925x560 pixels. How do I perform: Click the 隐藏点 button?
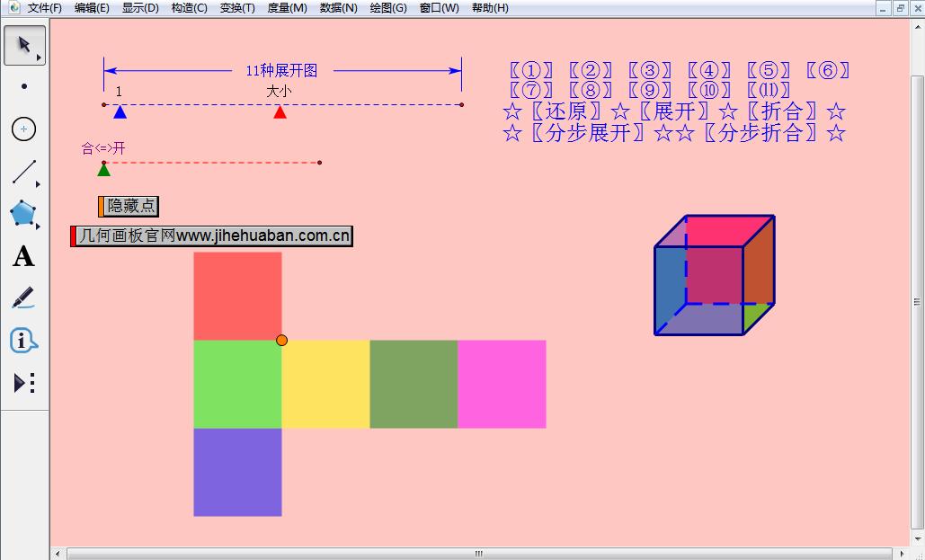130,206
